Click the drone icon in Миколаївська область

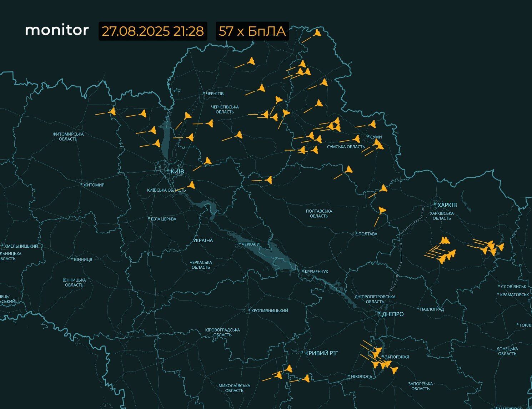(x=278, y=376)
